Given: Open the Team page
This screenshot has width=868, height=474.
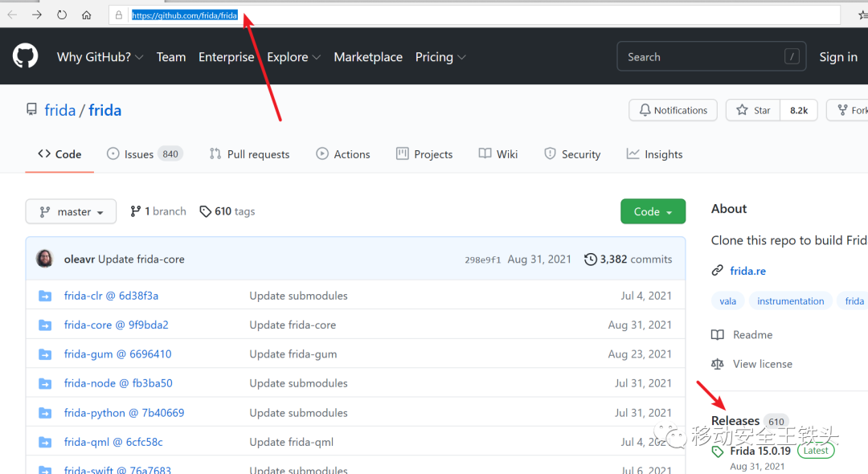Looking at the screenshot, I should pyautogui.click(x=171, y=57).
